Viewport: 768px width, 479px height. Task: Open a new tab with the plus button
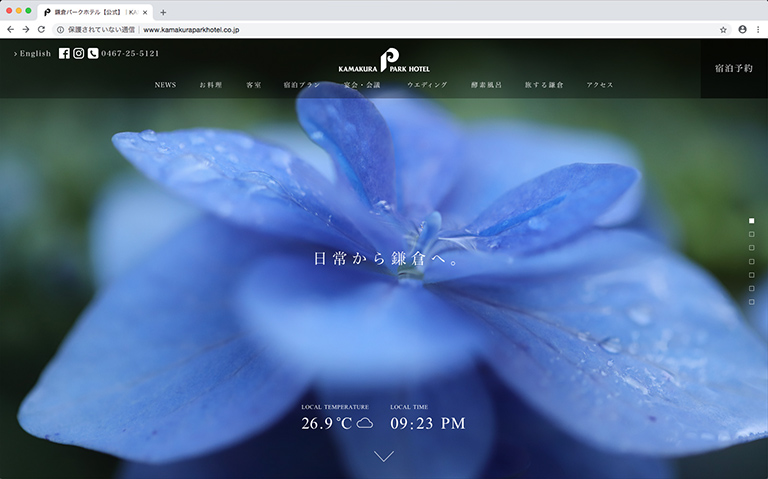pos(163,12)
